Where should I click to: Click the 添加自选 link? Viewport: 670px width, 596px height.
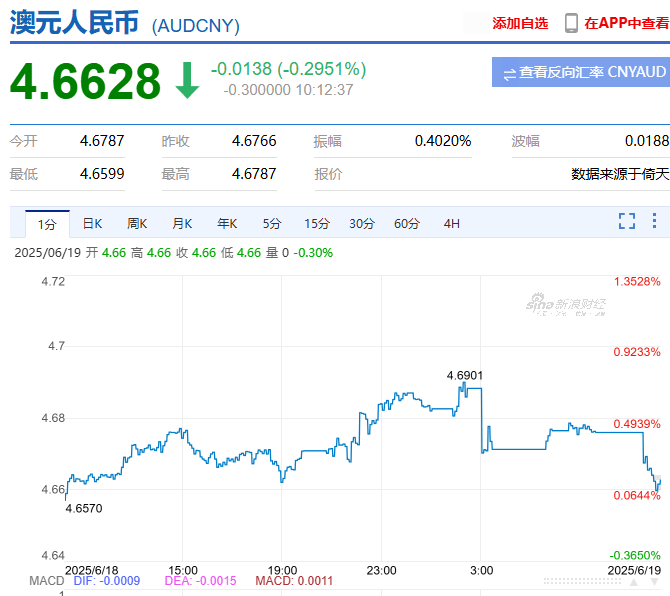tap(520, 23)
